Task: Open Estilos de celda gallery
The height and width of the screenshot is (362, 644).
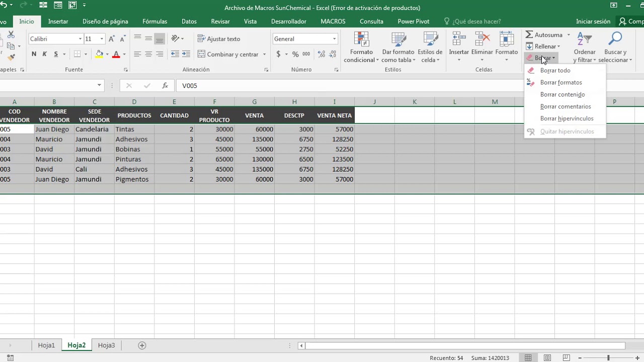Action: pyautogui.click(x=430, y=48)
